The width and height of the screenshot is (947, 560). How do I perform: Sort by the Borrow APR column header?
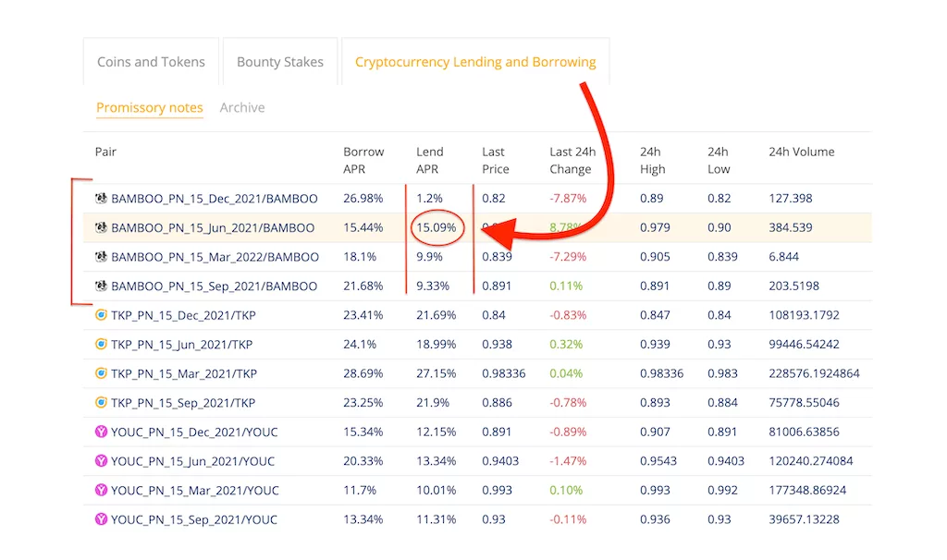(x=363, y=160)
